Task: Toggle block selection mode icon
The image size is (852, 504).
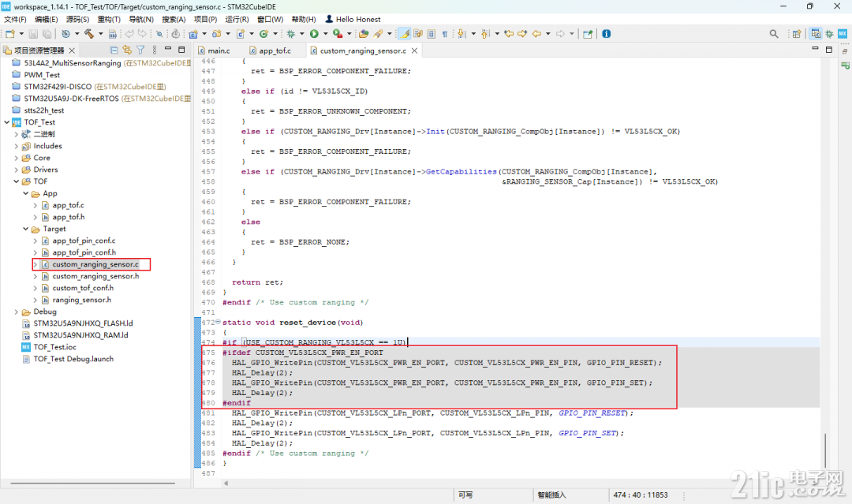Action: point(432,34)
